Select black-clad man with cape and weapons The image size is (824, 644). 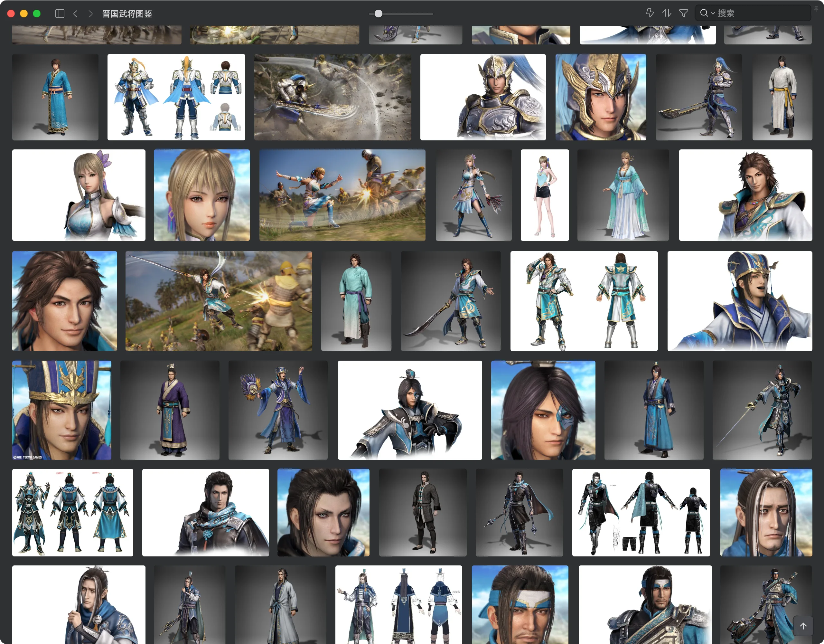[519, 513]
